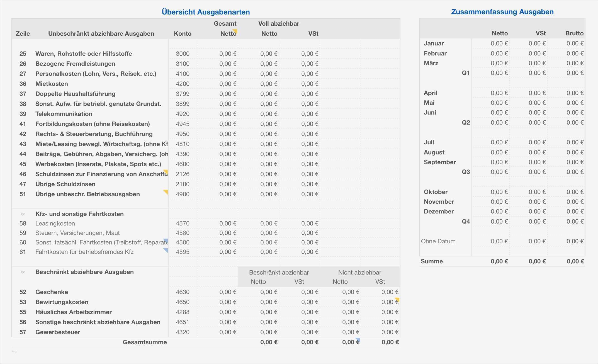Image resolution: width=598 pixels, height=364 pixels.
Task: Select the Januar Netto cell in summary
Action: point(499,43)
